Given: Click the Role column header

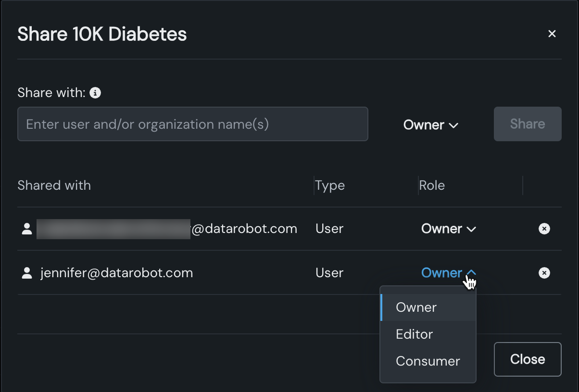Looking at the screenshot, I should point(432,185).
